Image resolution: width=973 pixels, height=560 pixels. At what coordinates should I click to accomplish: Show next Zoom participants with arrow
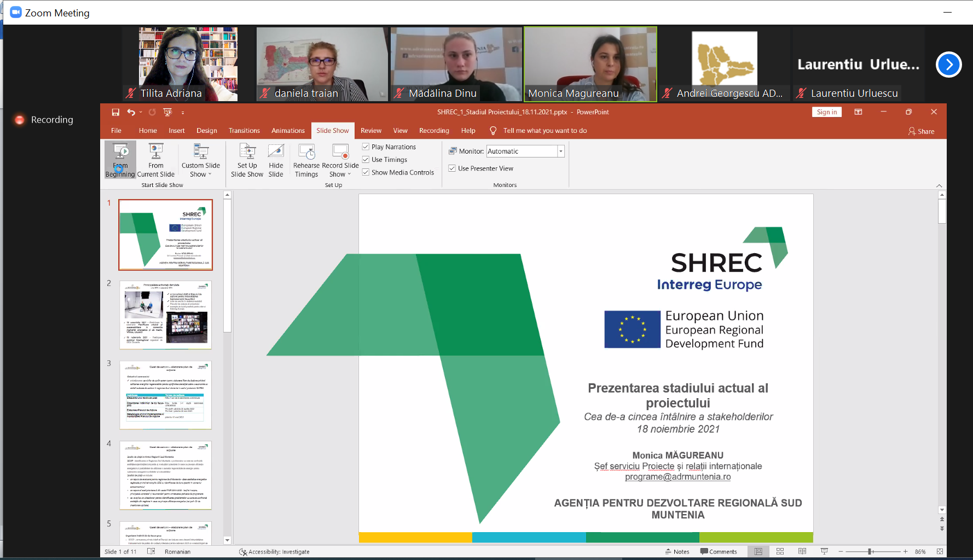click(949, 65)
